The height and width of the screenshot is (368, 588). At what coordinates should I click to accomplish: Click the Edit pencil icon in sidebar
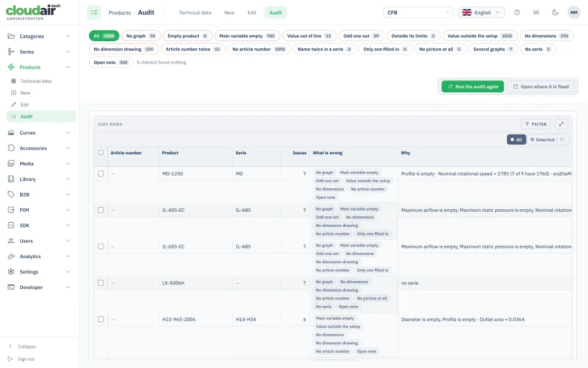[14, 105]
